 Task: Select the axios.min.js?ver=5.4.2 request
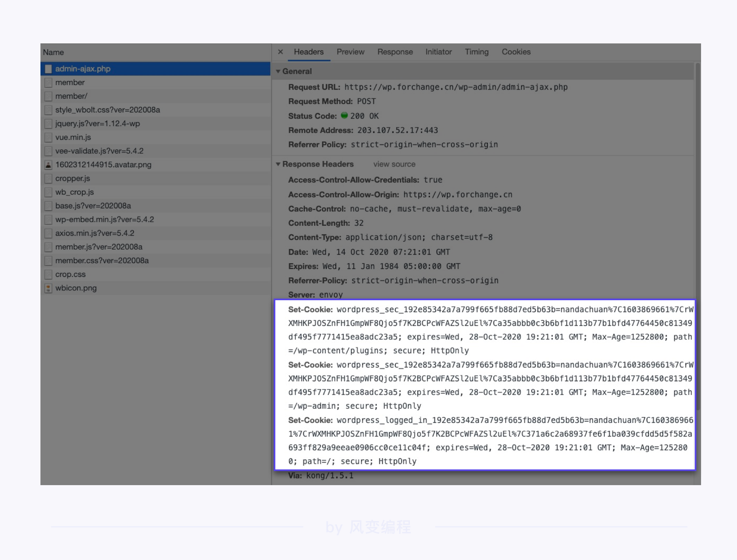[x=94, y=233]
